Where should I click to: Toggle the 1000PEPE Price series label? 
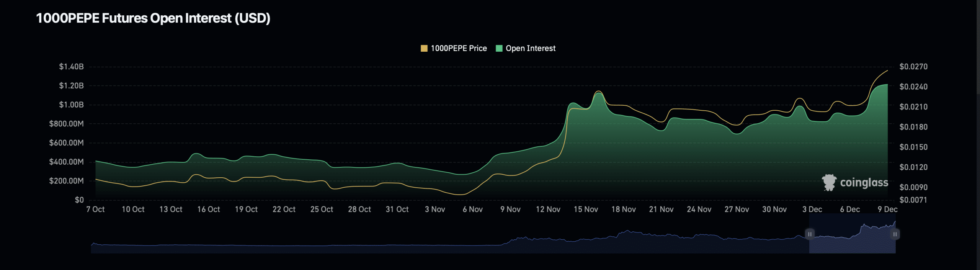point(459,48)
